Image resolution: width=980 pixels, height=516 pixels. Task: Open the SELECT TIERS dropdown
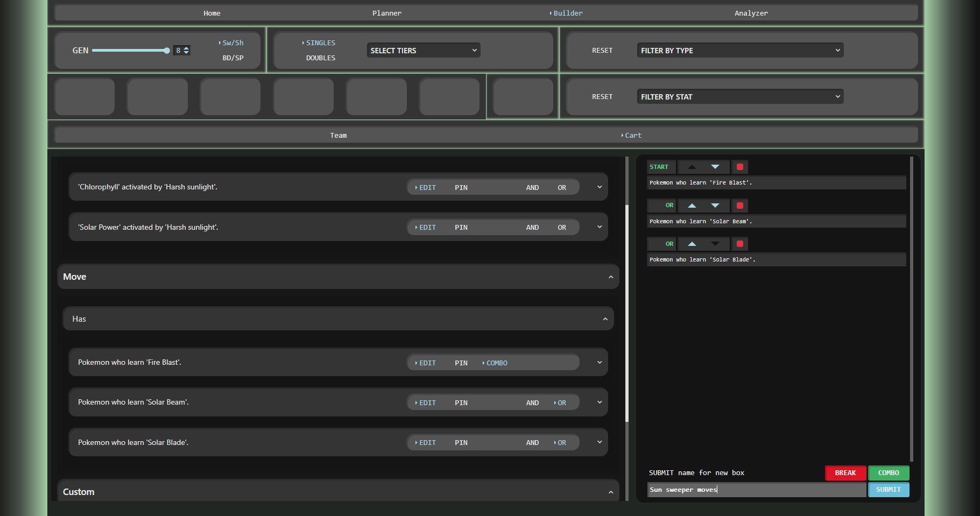point(423,51)
